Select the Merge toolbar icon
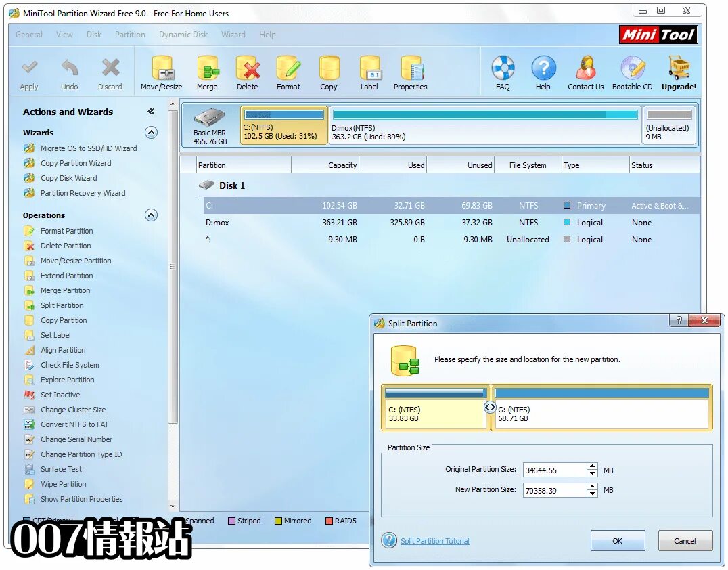728x570 pixels. tap(208, 68)
